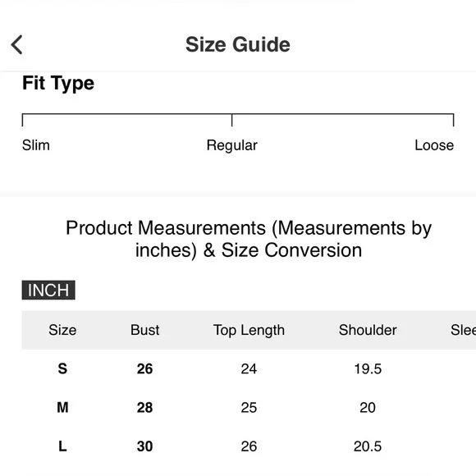Select the INCH unit toggle

click(48, 290)
